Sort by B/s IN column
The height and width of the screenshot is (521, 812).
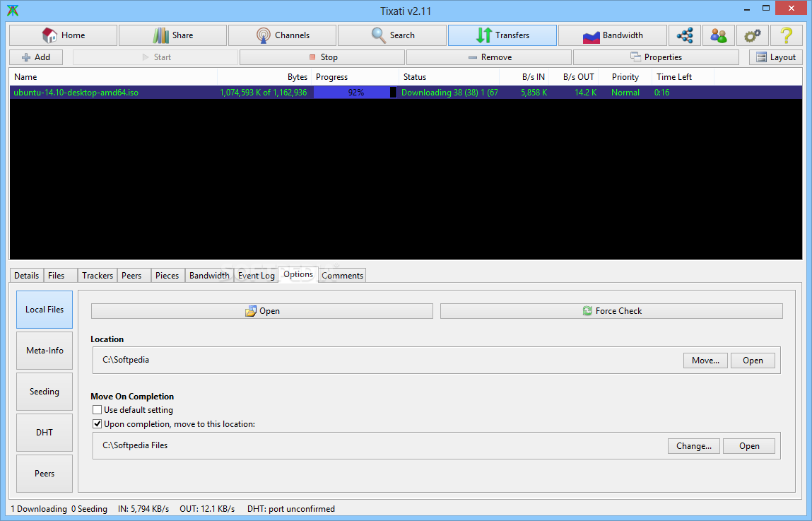point(524,76)
